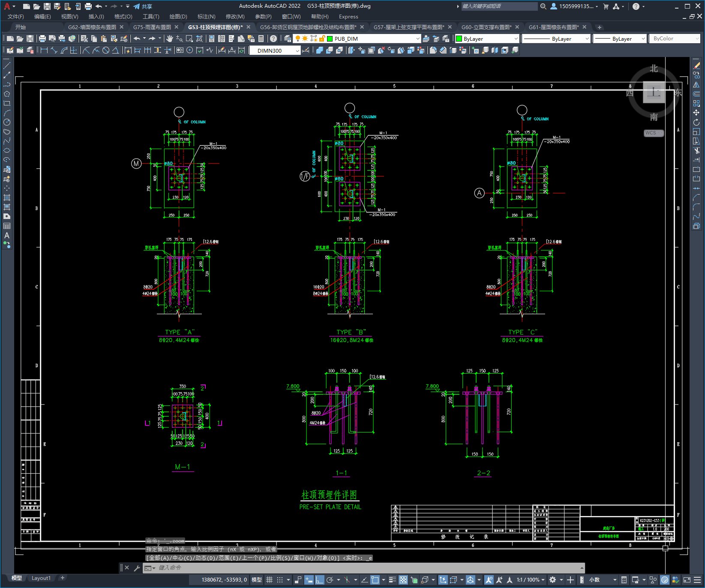Toggle dynamic input in status bar
The height and width of the screenshot is (588, 705).
coord(309,579)
